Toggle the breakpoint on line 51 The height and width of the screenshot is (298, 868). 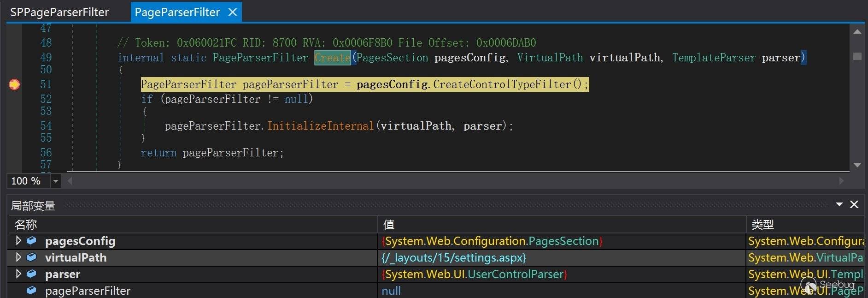tap(14, 84)
